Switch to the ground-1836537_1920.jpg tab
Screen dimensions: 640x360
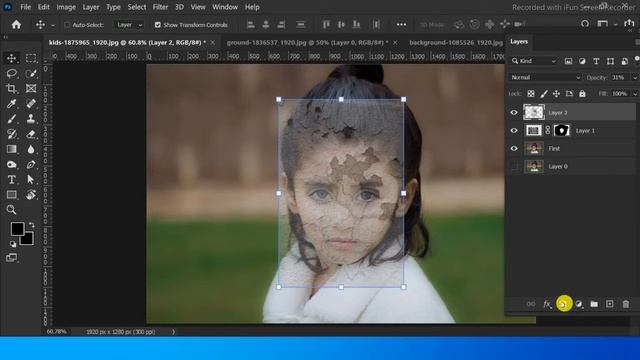point(307,42)
